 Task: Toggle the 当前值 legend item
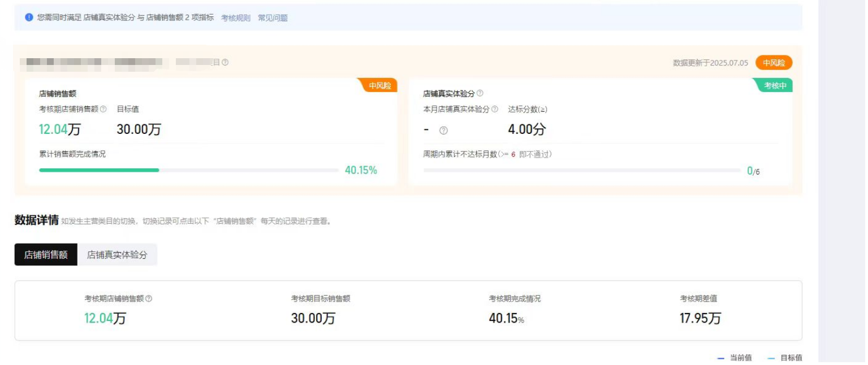click(x=735, y=358)
